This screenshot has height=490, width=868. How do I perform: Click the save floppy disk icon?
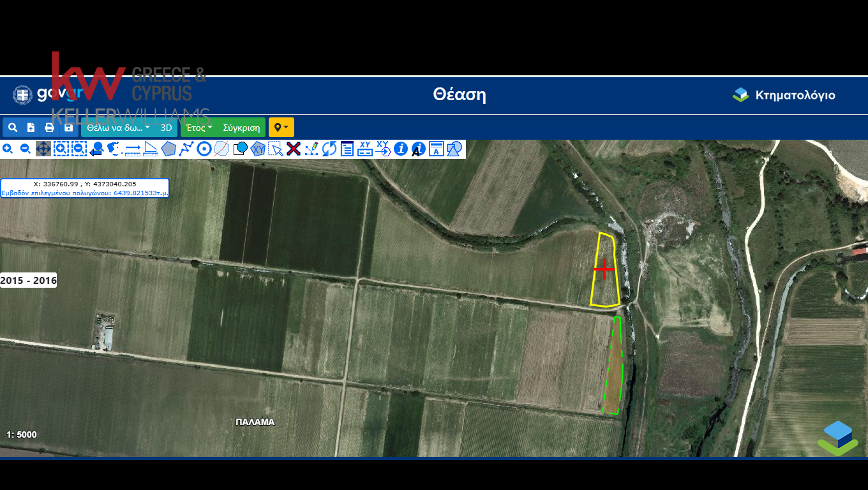68,128
